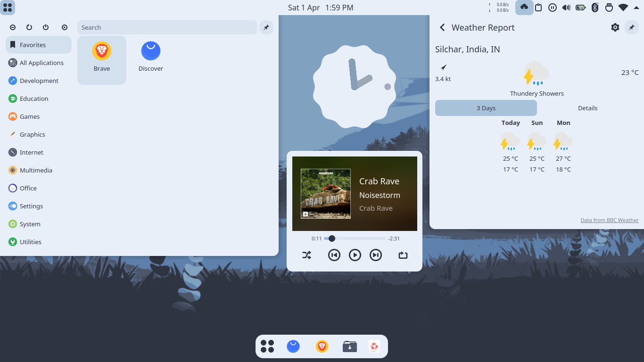Show the Utilities category

[39, 242]
